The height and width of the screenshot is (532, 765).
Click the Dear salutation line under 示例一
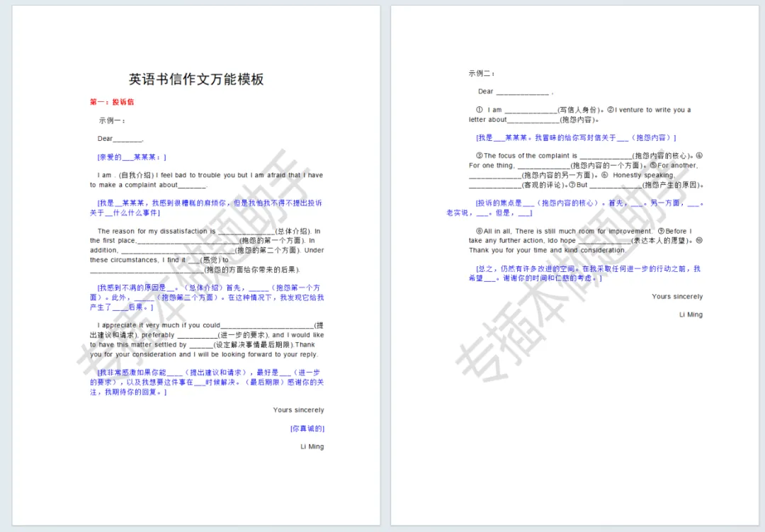(x=120, y=139)
